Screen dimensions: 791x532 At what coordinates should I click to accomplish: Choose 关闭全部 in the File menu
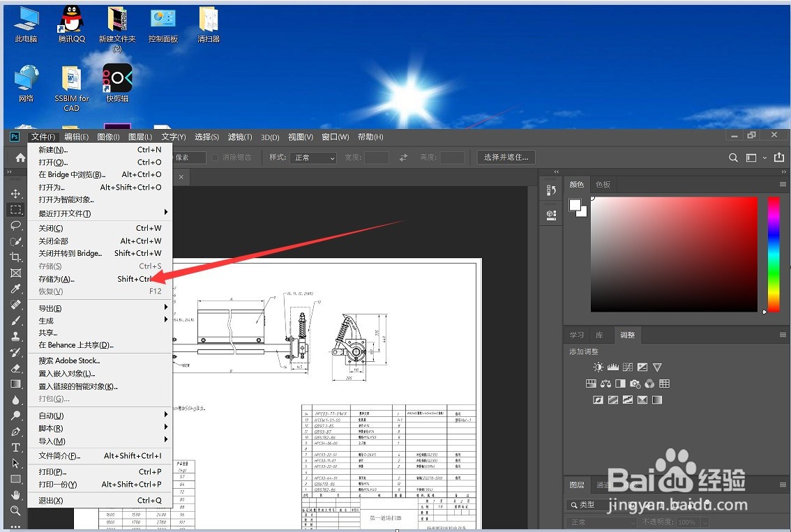pos(100,241)
